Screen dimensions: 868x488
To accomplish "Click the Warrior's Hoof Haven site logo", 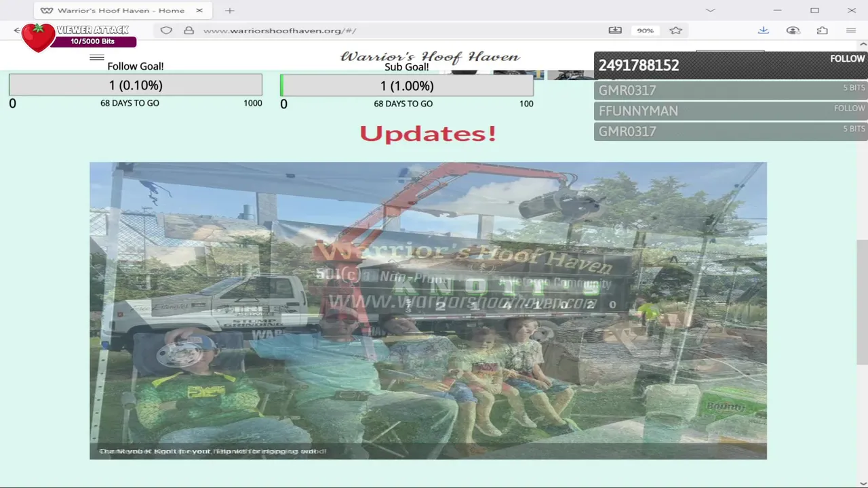I will coord(430,57).
